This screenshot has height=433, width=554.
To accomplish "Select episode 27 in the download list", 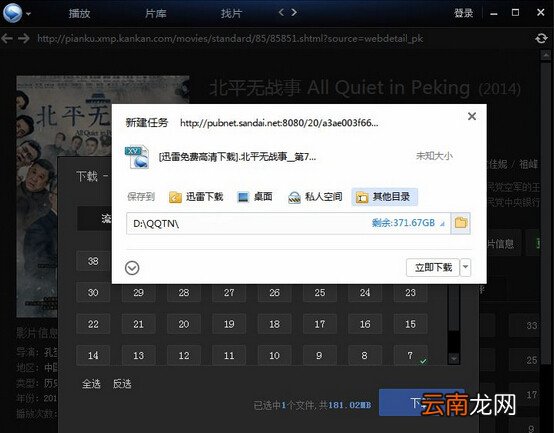I will 229,292.
